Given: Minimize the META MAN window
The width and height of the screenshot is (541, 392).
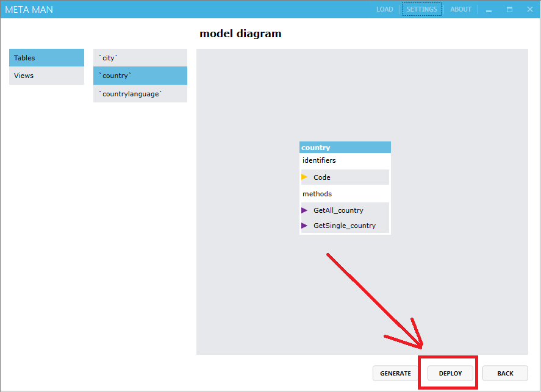Looking at the screenshot, I should (488, 9).
